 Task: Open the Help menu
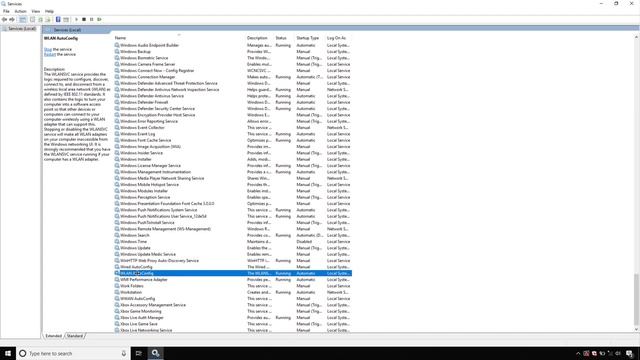[49, 11]
